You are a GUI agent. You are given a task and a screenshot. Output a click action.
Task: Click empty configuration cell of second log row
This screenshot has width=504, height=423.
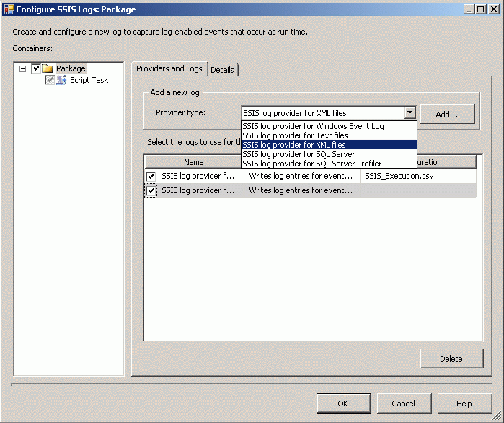[x=418, y=190]
